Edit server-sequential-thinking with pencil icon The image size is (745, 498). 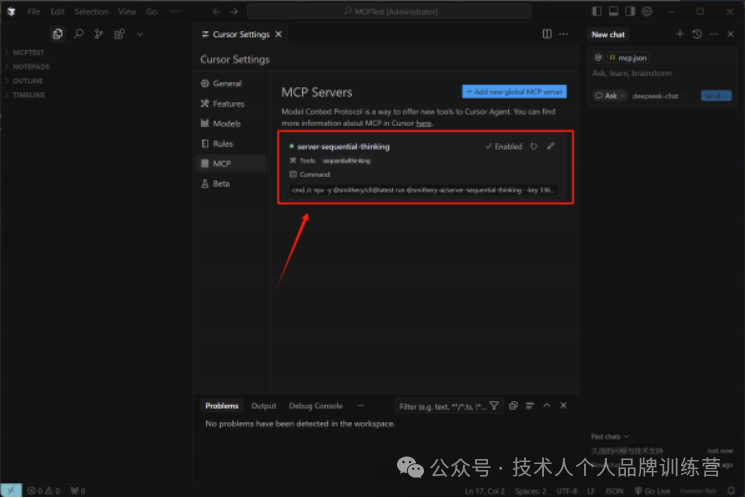pos(551,146)
